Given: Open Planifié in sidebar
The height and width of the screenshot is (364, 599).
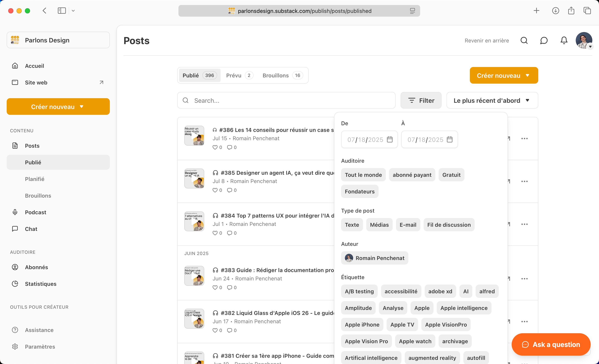Looking at the screenshot, I should pos(58,179).
